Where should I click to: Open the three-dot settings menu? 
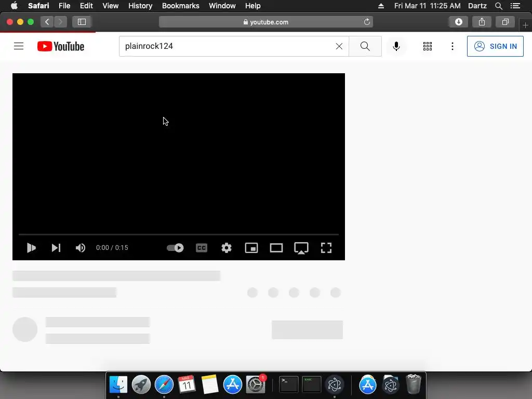coord(453,46)
